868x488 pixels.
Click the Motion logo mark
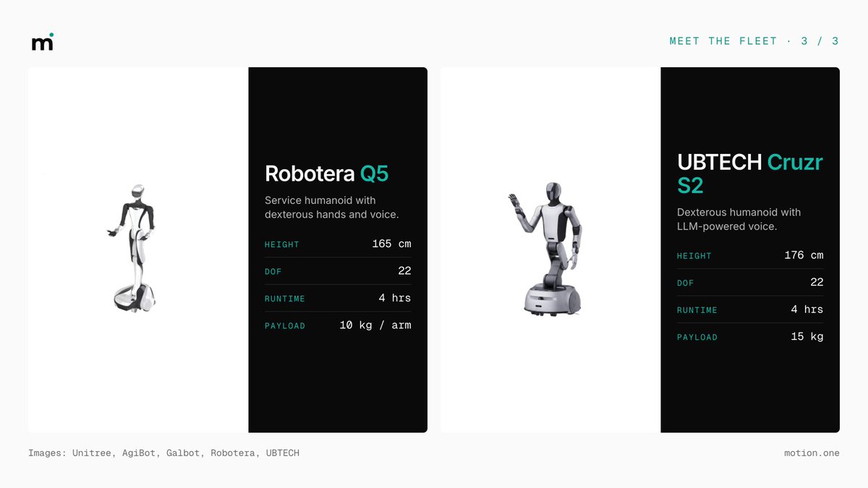tap(43, 42)
